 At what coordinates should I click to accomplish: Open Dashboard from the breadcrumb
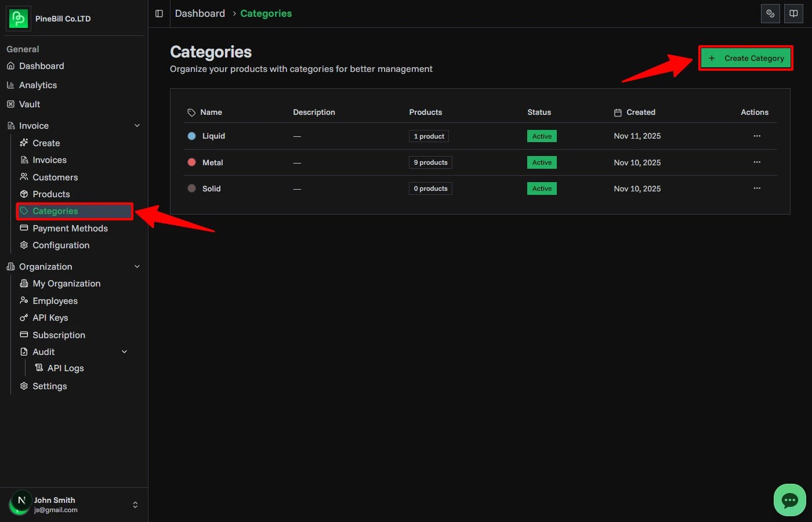200,13
